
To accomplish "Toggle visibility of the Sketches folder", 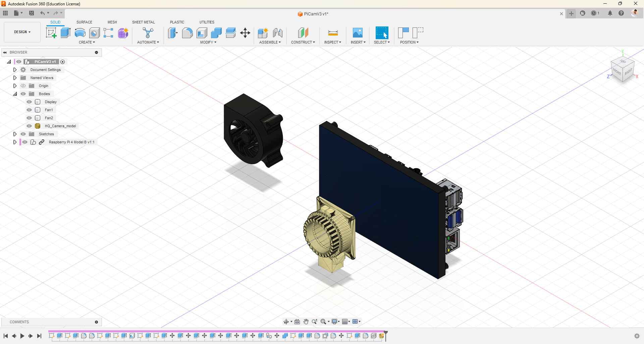I will (23, 134).
